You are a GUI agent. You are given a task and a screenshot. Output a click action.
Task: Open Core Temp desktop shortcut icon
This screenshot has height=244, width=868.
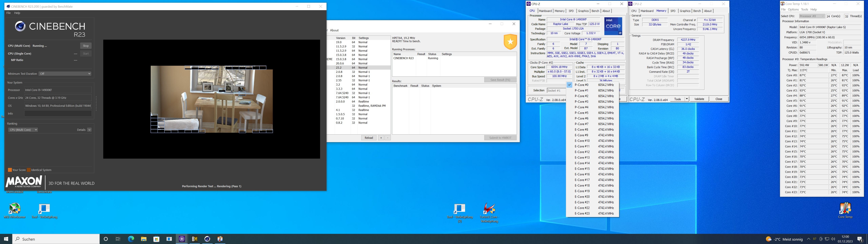845,211
